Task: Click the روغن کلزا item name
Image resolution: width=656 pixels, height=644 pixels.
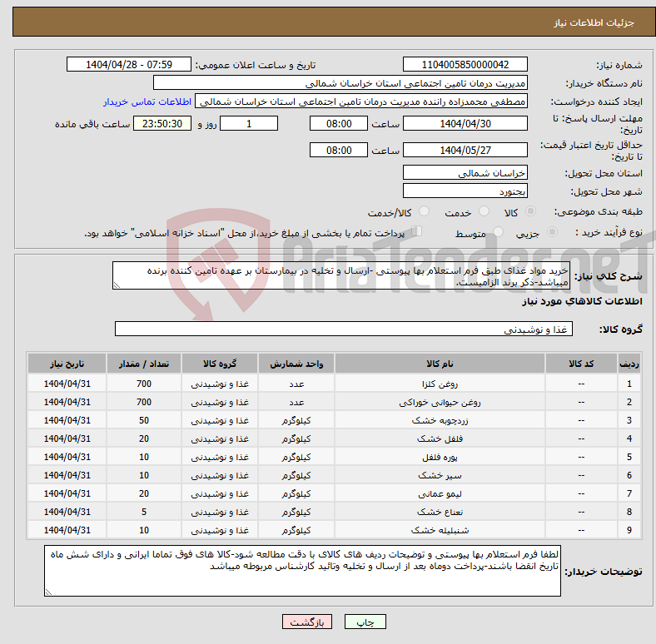Action: (440, 384)
